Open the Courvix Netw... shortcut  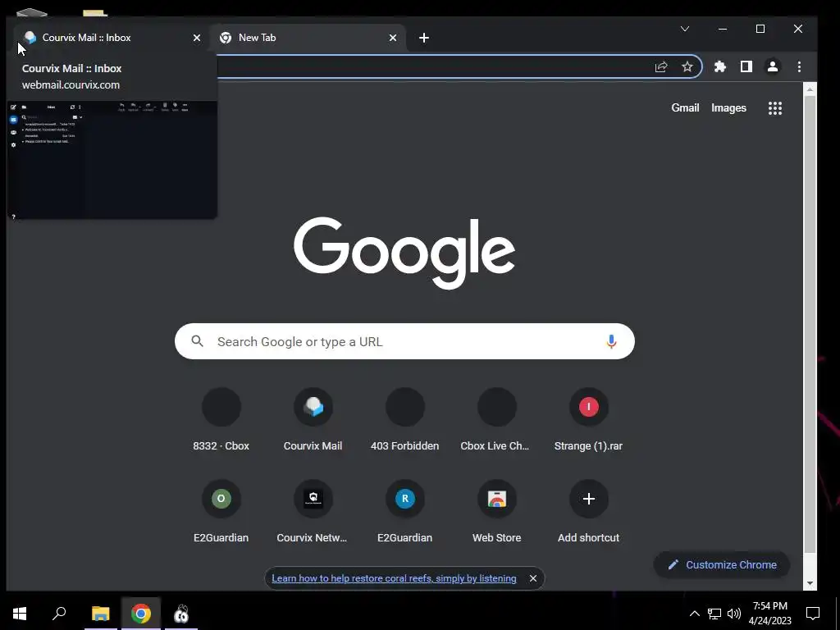313,513
